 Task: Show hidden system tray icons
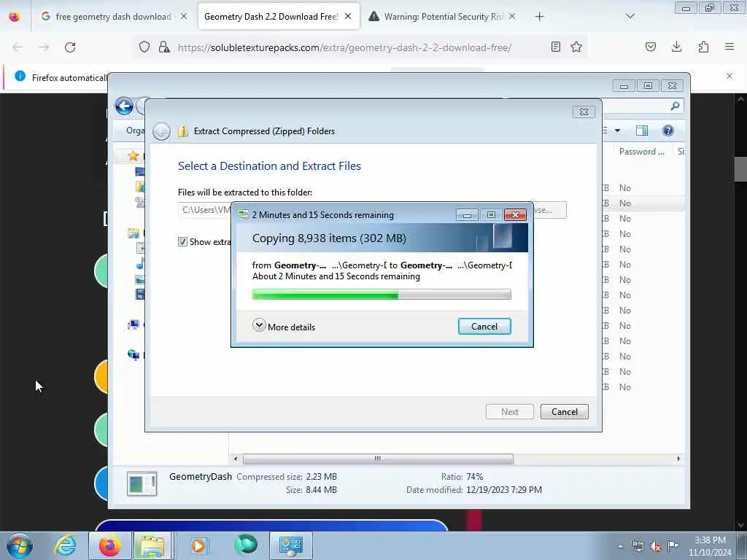point(620,546)
